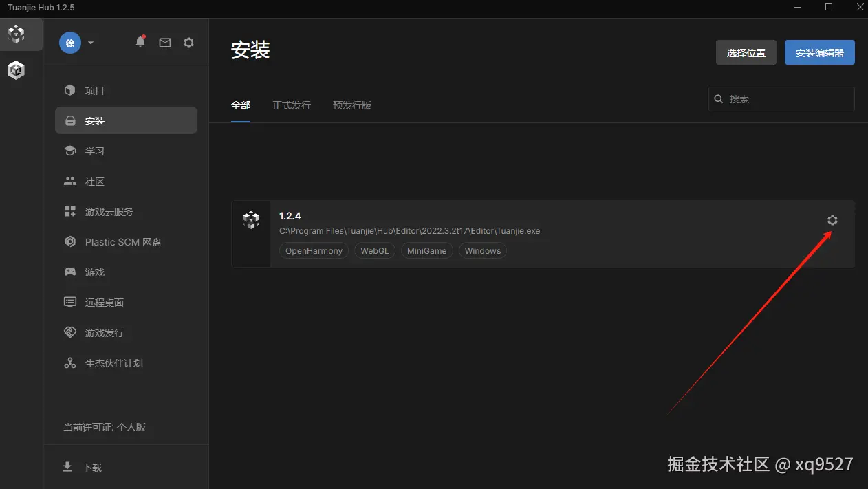868x489 pixels.
Task: Open 游戏云服务 in sidebar
Action: tap(126, 212)
